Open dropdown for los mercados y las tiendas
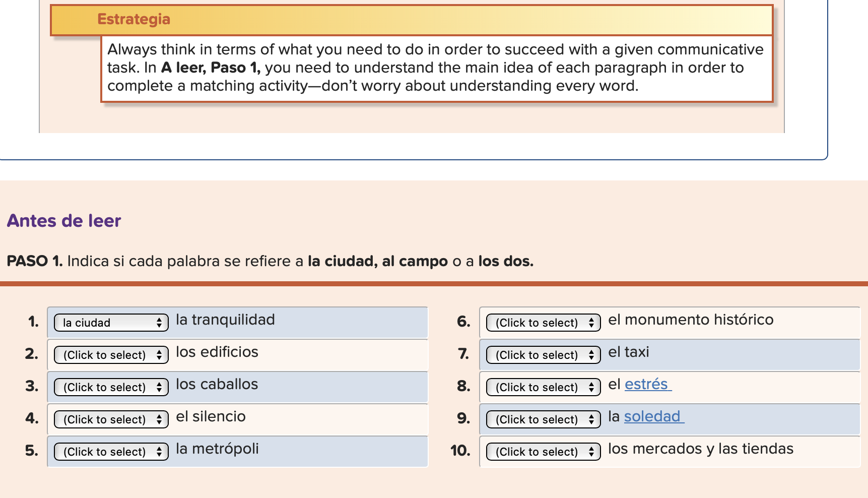The height and width of the screenshot is (498, 868). pos(543,452)
